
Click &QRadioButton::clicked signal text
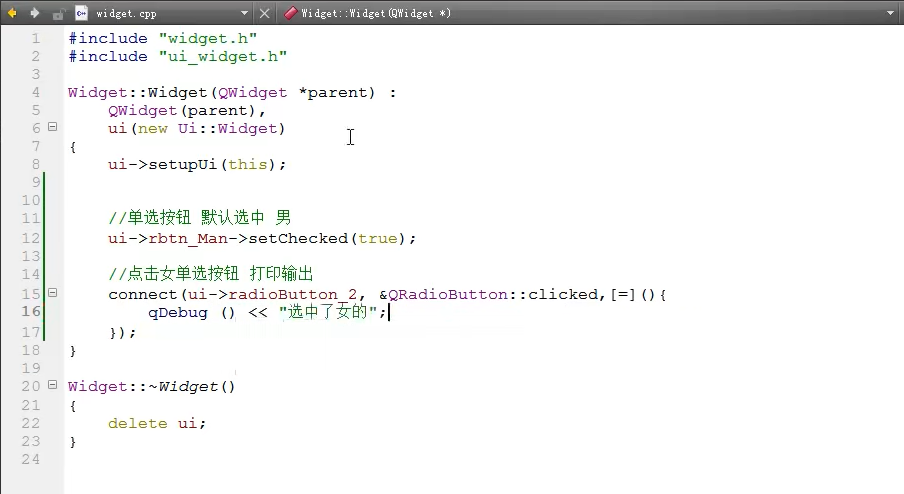click(x=488, y=295)
